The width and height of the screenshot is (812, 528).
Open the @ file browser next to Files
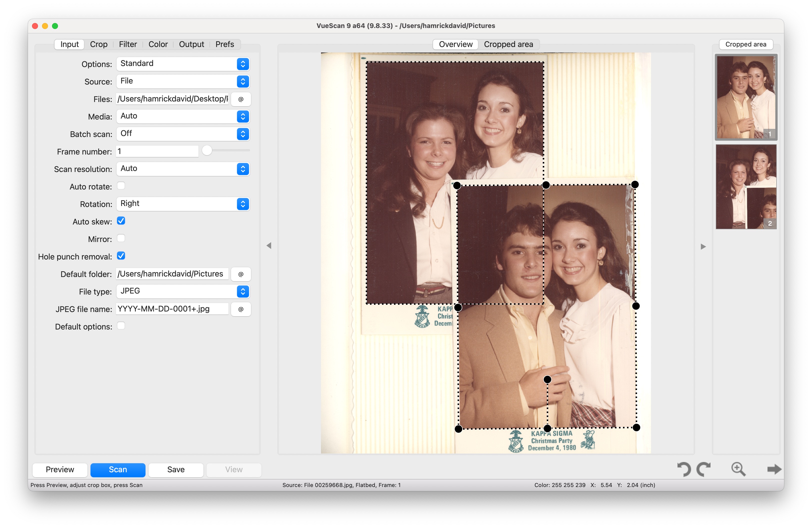coord(241,99)
